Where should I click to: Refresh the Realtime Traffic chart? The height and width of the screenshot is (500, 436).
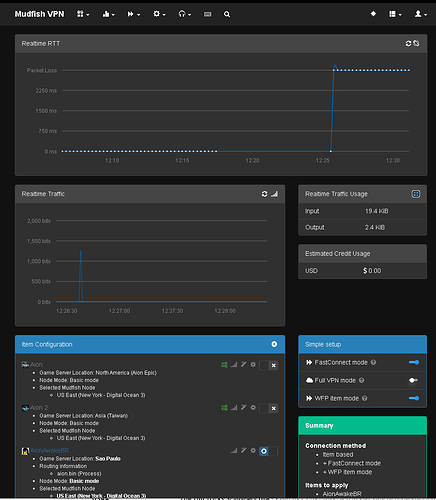(264, 194)
